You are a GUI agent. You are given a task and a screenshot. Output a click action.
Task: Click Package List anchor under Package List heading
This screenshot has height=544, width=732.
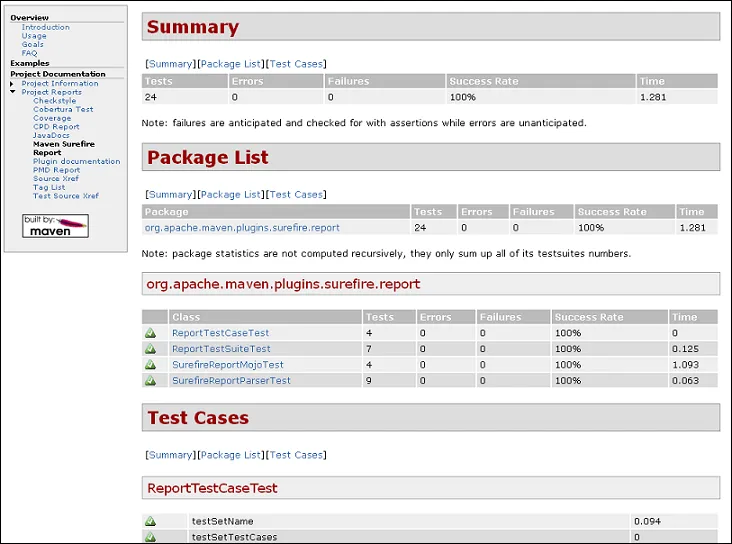click(x=231, y=195)
